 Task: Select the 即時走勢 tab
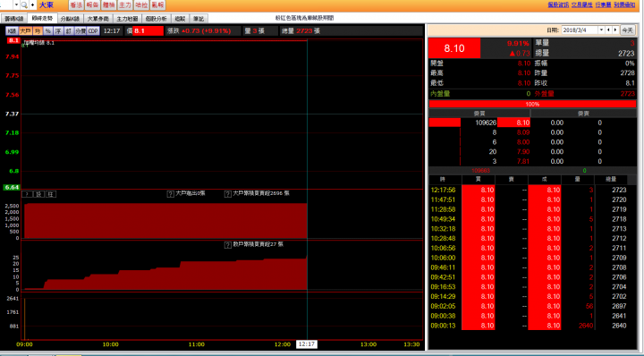tap(42, 19)
